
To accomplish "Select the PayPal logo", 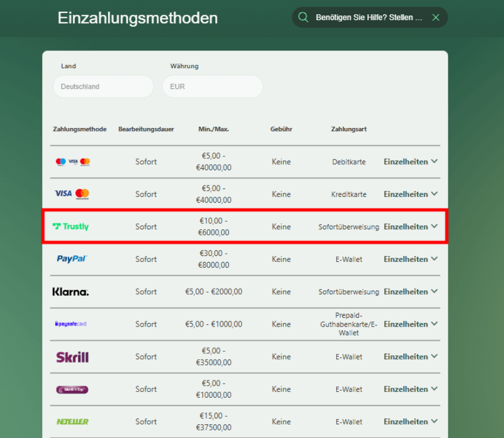I will pos(71,259).
